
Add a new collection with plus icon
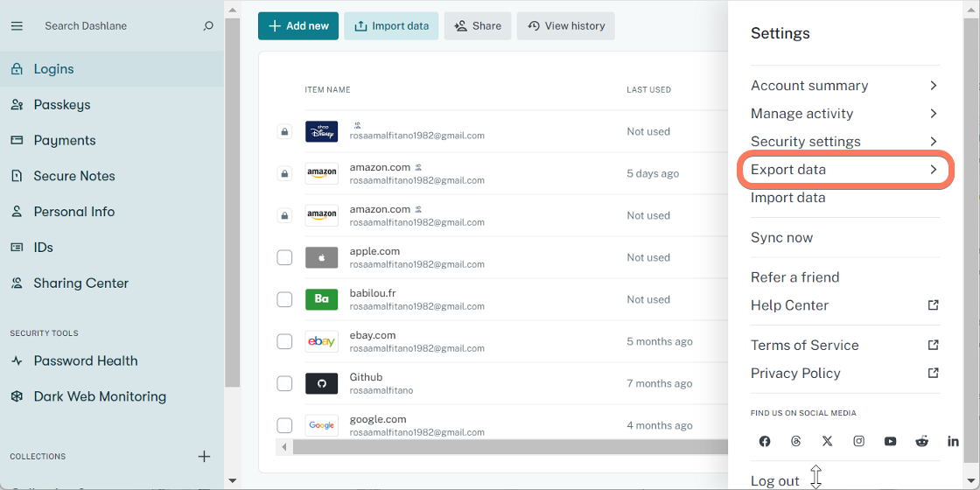204,456
